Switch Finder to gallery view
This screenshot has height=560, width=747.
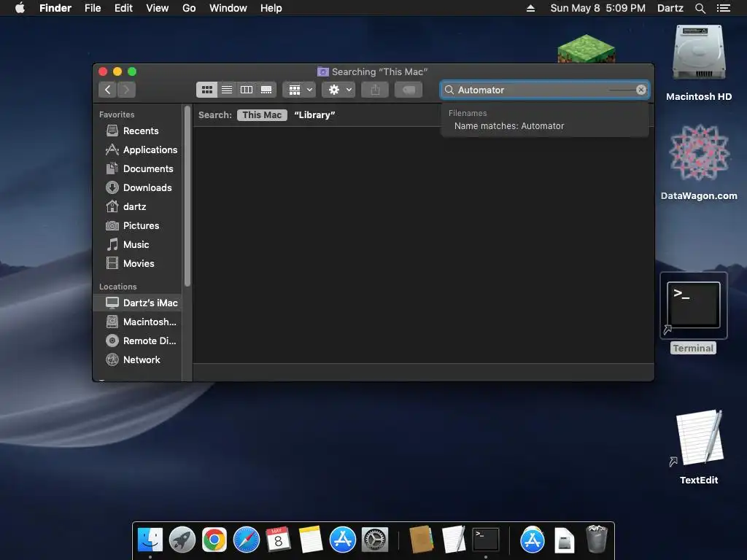(x=266, y=90)
